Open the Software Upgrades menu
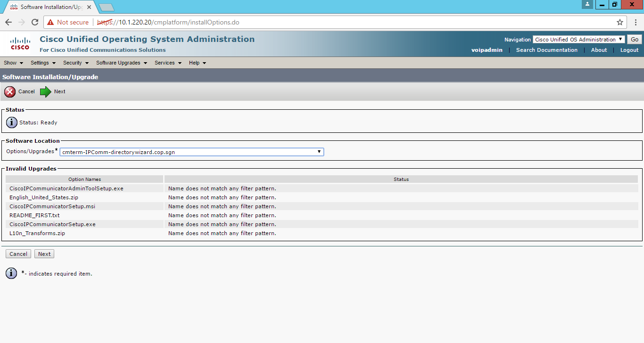644x343 pixels. 122,63
